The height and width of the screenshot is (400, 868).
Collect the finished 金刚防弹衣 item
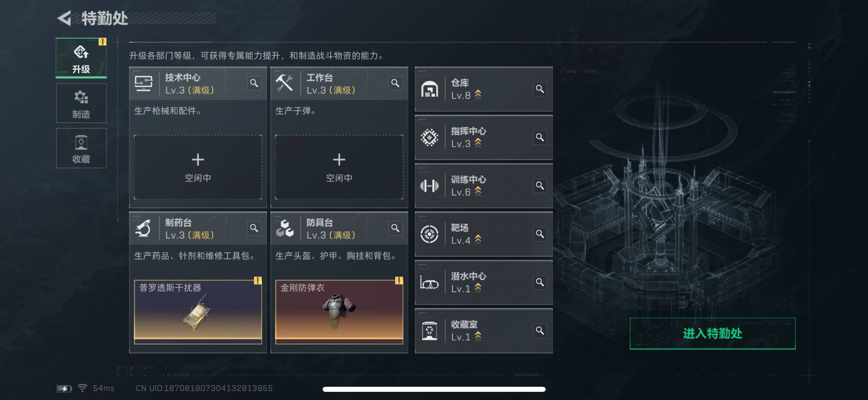click(x=339, y=312)
